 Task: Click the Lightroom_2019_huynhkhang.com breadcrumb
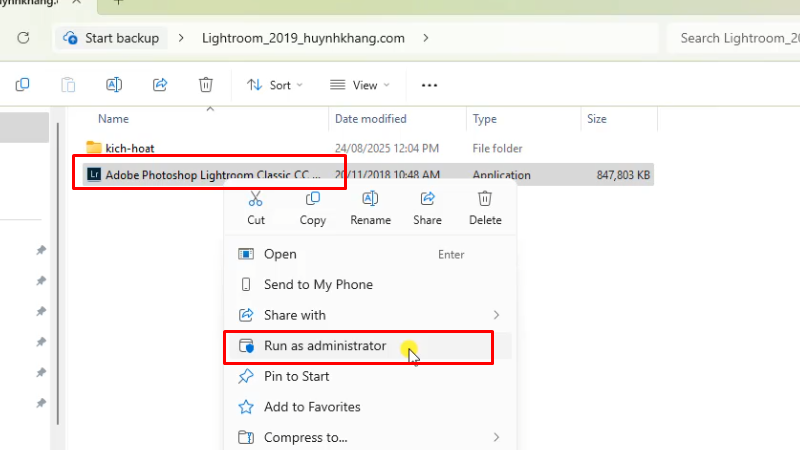(x=303, y=38)
